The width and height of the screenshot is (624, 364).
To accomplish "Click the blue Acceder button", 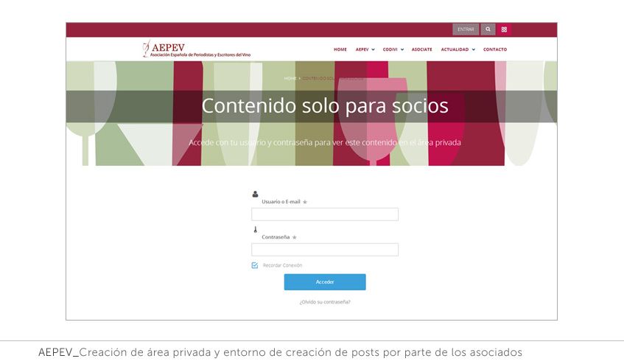I will pos(325,282).
